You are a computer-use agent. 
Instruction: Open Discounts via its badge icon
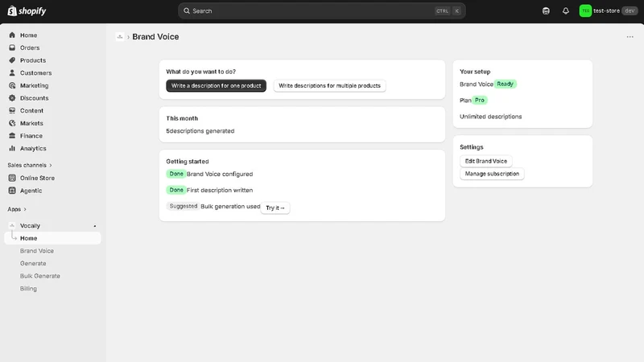12,98
